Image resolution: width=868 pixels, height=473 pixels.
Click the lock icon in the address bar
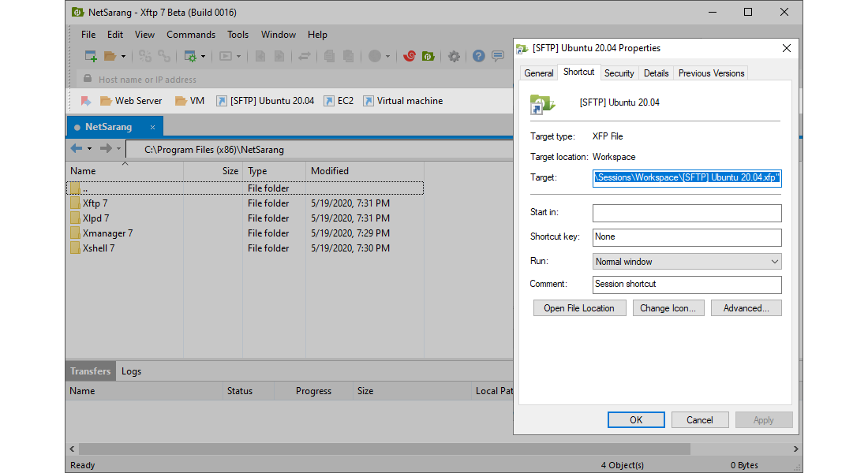pyautogui.click(x=88, y=79)
